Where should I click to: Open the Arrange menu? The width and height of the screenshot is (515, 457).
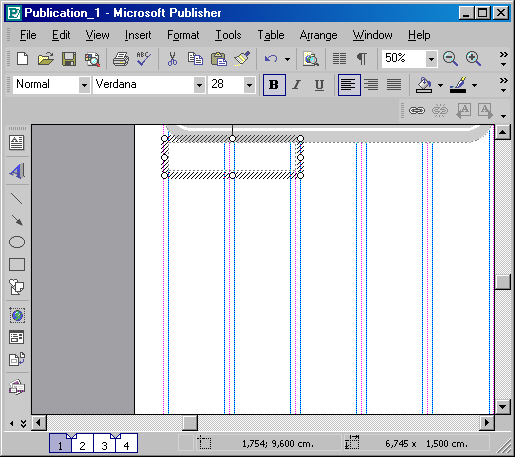click(x=318, y=35)
